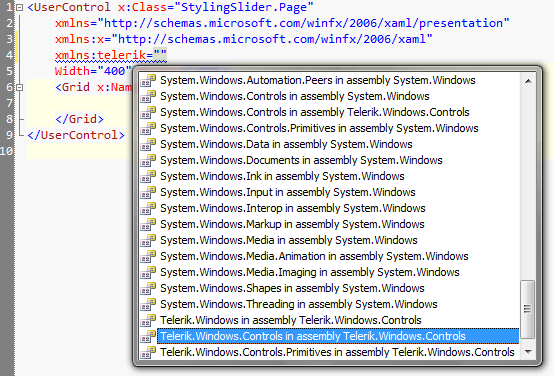
Task: Click the IntelliSense list scroll up arrow
Action: click(528, 81)
